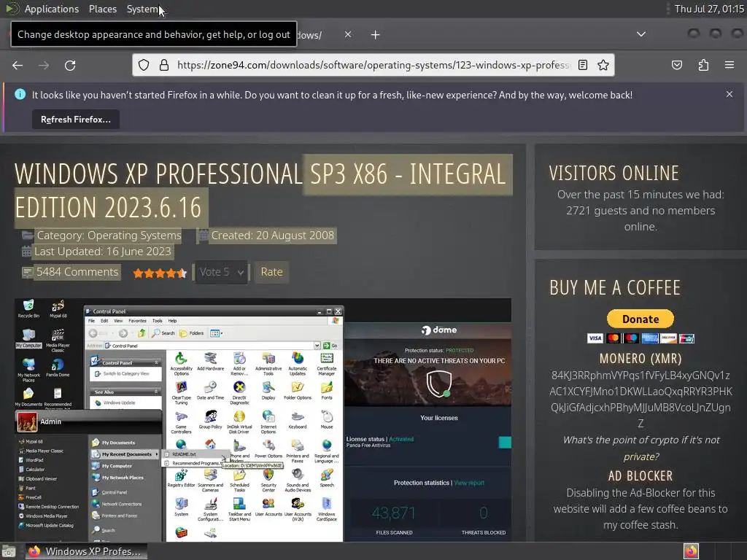
Task: Open Firefox hamburger application menu
Action: click(729, 65)
